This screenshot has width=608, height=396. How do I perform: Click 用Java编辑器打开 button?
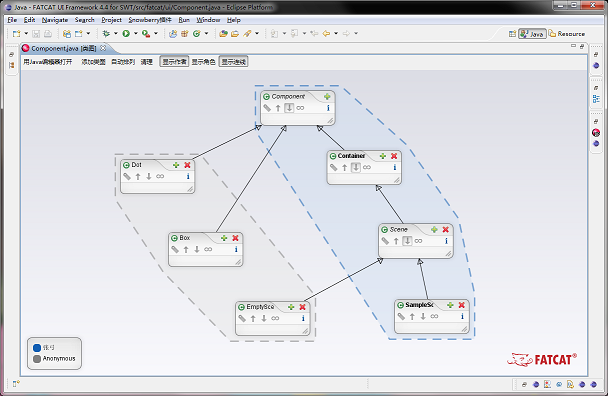(x=48, y=62)
